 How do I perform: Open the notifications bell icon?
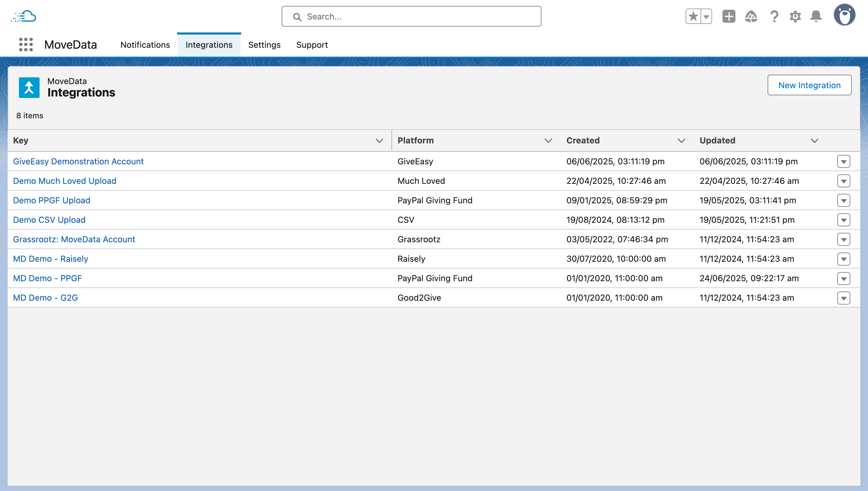(816, 16)
